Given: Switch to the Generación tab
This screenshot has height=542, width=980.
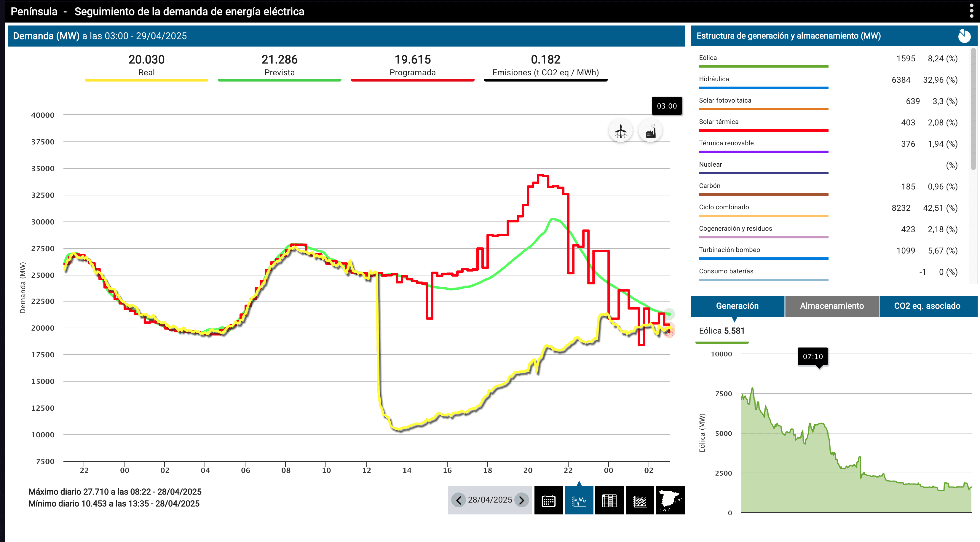Looking at the screenshot, I should tap(737, 306).
